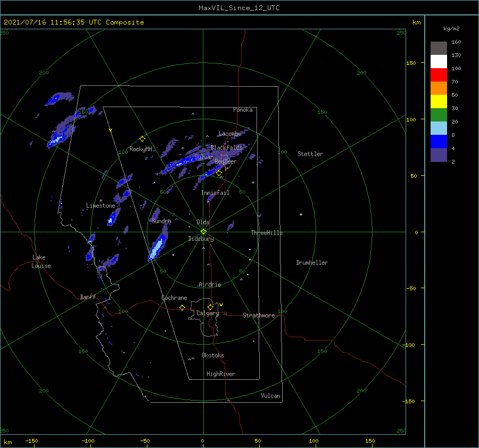Click the Didsbury town label

tap(201, 239)
